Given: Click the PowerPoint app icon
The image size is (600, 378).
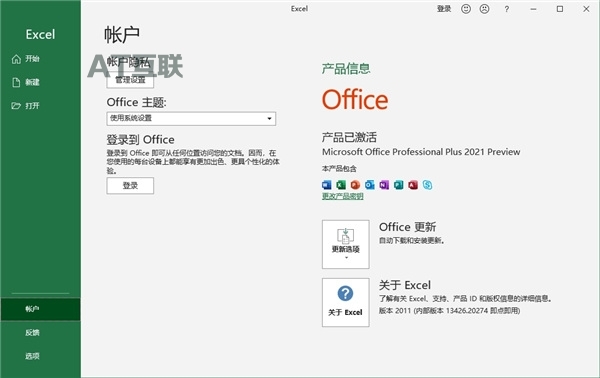Looking at the screenshot, I should (355, 185).
